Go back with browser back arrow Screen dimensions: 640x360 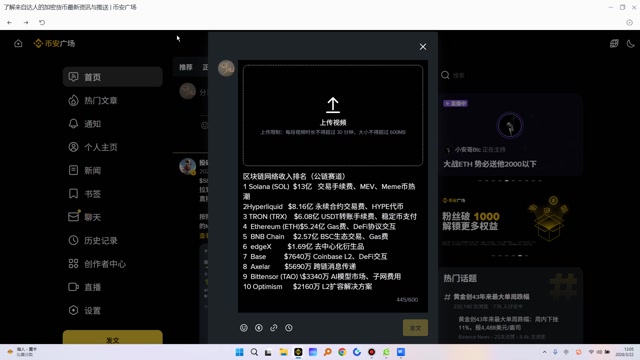(x=9, y=22)
